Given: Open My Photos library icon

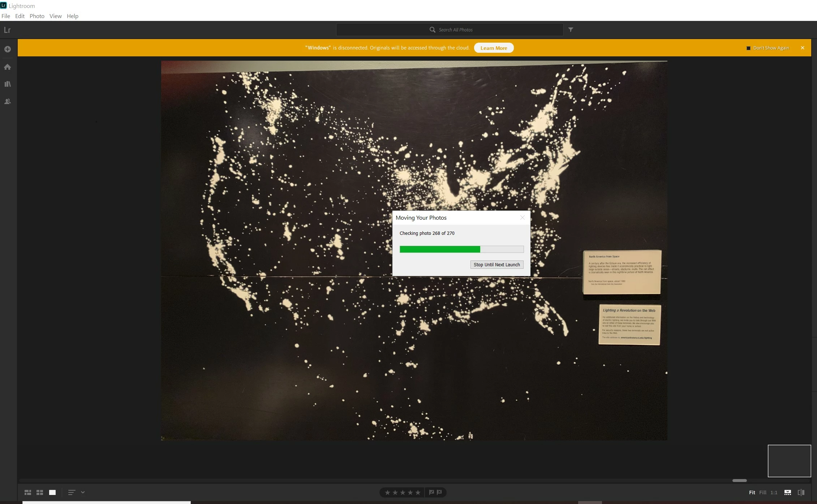Looking at the screenshot, I should [8, 84].
